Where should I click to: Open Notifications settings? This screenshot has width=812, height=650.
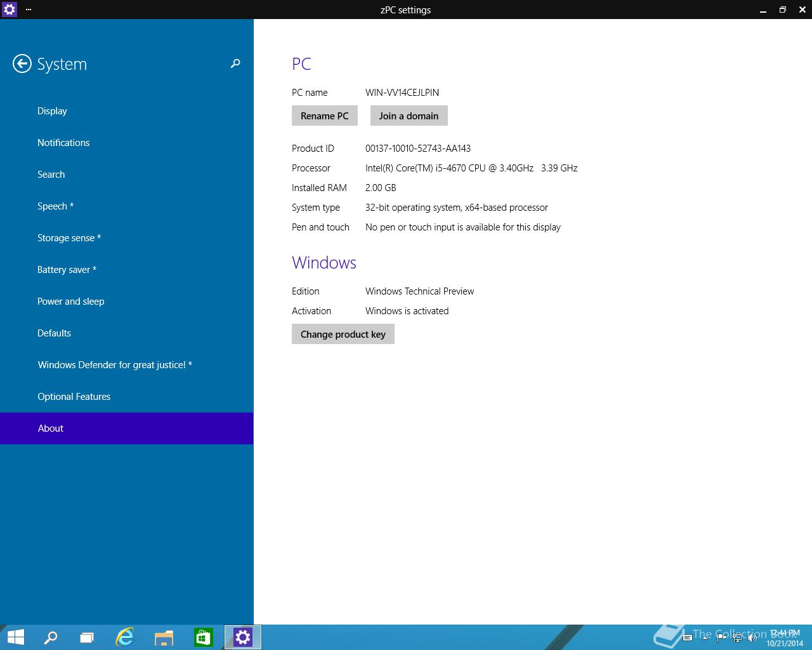point(127,143)
